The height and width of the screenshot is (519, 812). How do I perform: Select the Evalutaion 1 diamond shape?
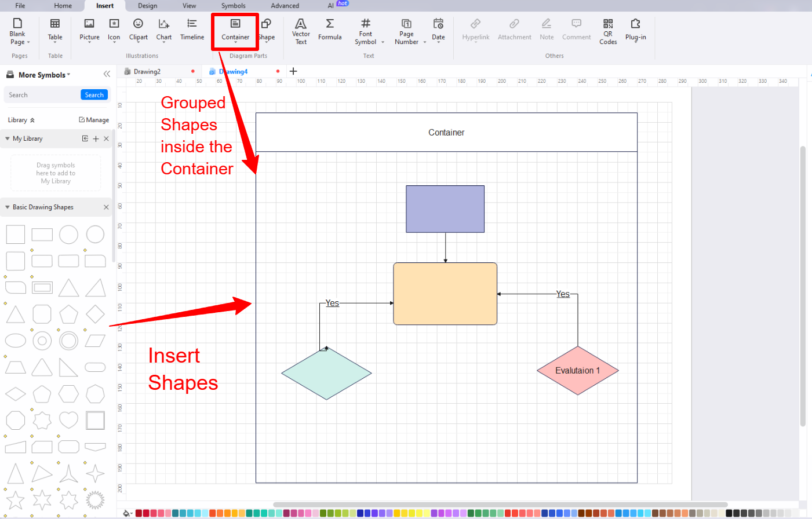coord(578,371)
